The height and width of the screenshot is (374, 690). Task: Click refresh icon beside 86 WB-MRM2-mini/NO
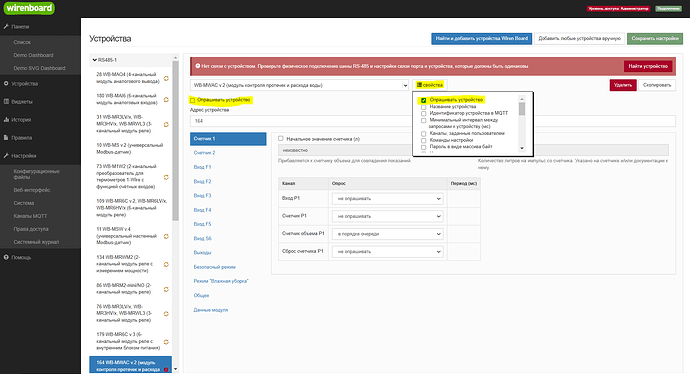tap(166, 289)
